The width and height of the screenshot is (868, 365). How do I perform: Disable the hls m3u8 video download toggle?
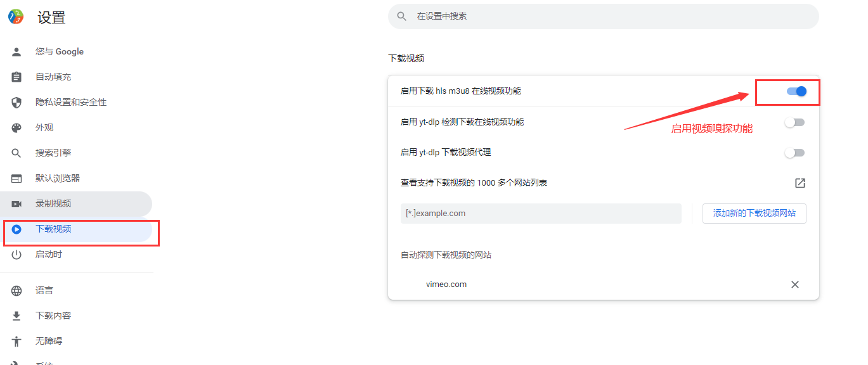click(796, 91)
